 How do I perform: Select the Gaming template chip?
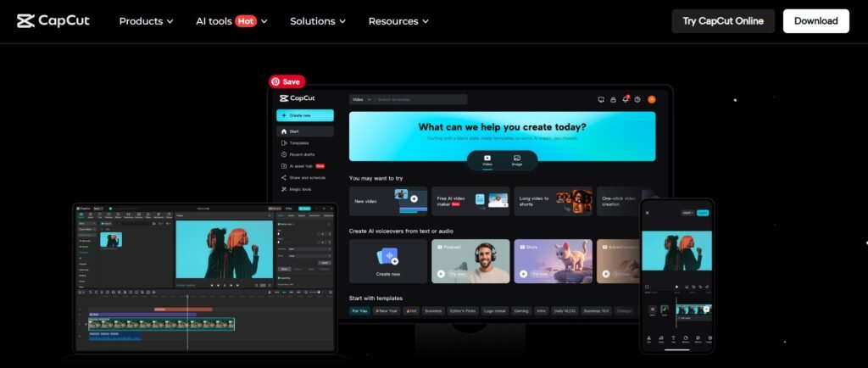pos(521,311)
